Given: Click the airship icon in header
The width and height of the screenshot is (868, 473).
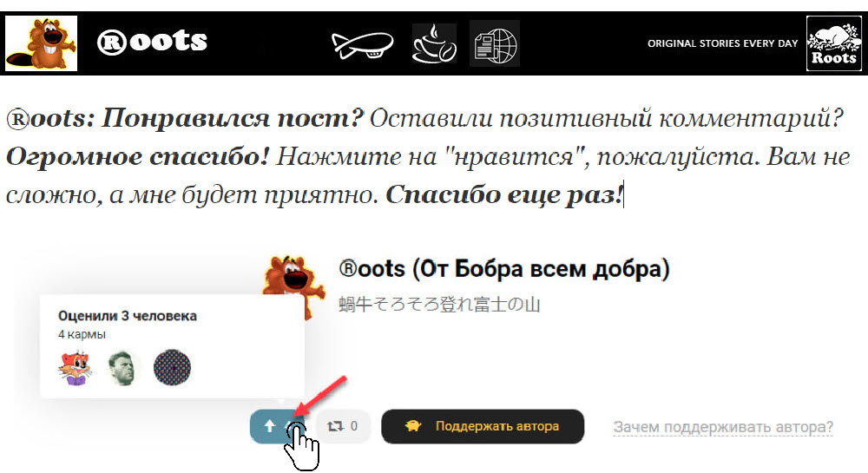Looking at the screenshot, I should click(x=362, y=44).
